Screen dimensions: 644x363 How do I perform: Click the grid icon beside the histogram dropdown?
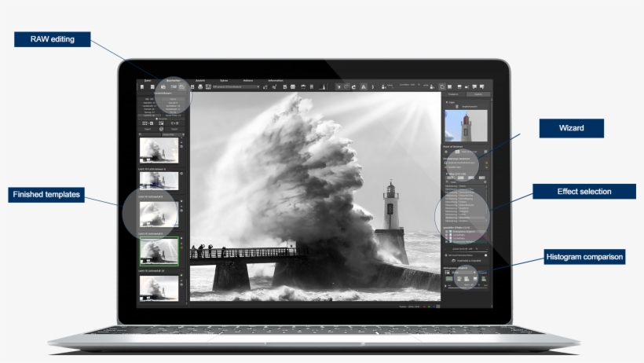coord(447,272)
